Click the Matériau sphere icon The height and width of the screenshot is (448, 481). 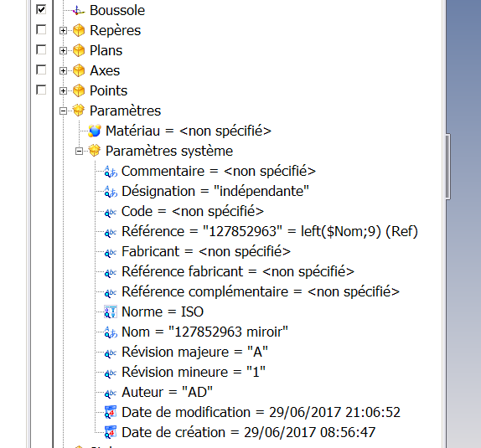tap(95, 131)
